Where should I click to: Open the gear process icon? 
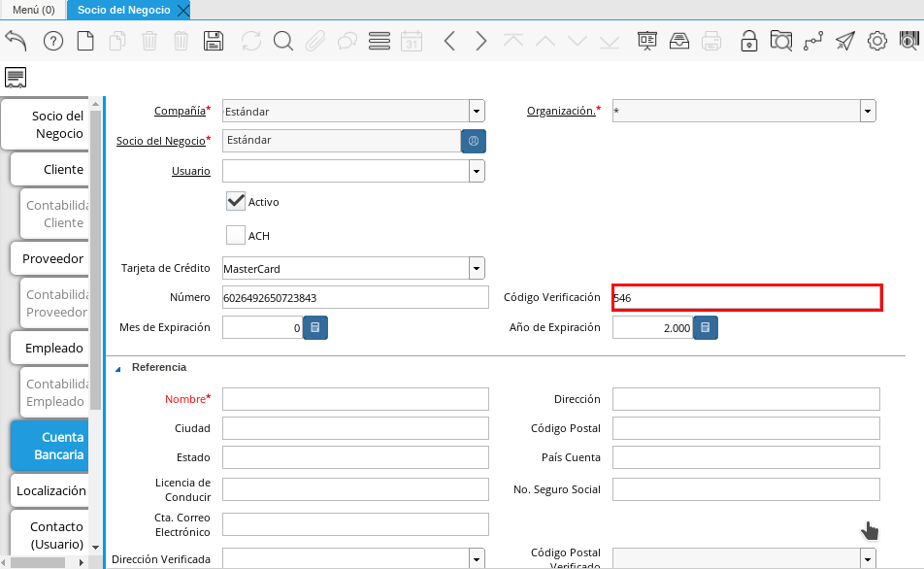(877, 41)
